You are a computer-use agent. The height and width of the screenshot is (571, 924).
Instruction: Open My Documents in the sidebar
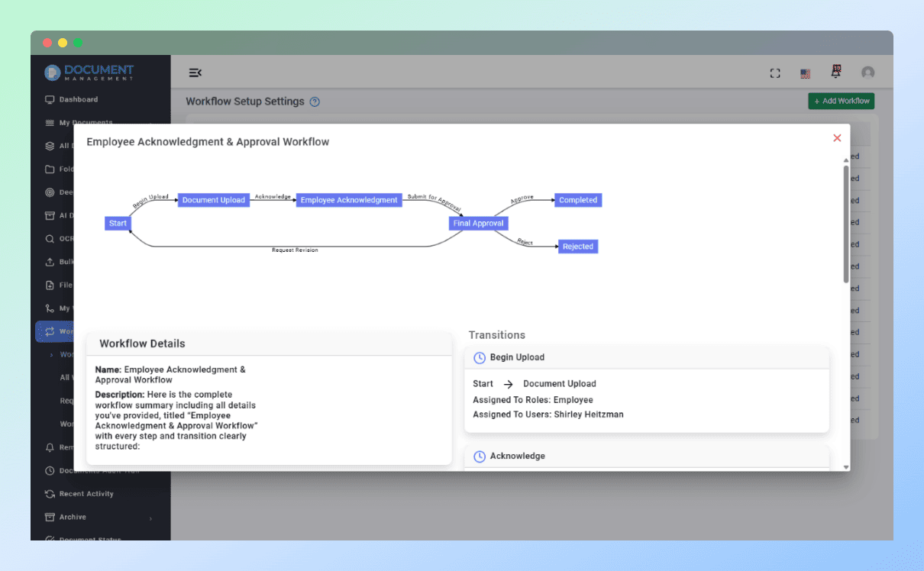(80, 122)
